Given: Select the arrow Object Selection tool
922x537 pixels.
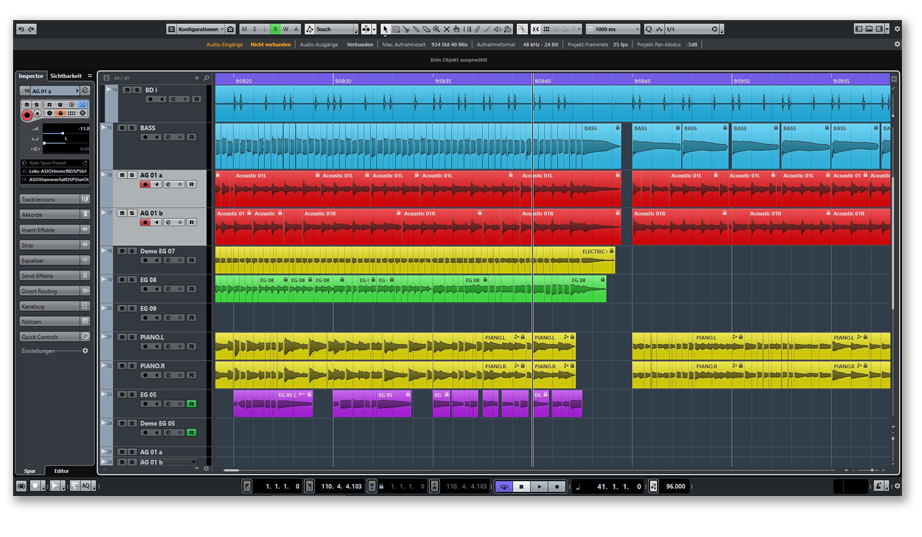Looking at the screenshot, I should pyautogui.click(x=385, y=29).
